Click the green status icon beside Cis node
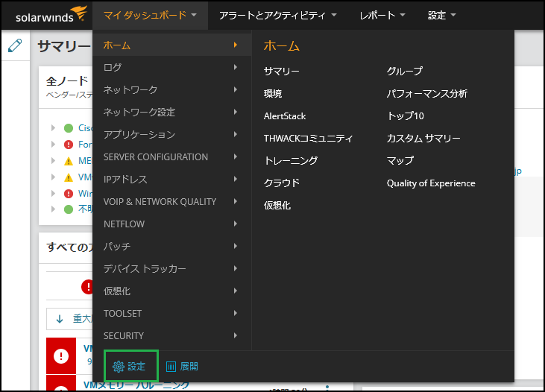Screen dimensions: 545x392 click(x=69, y=128)
